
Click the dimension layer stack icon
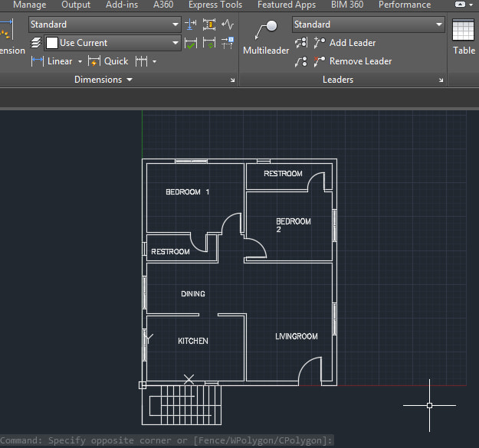[36, 43]
